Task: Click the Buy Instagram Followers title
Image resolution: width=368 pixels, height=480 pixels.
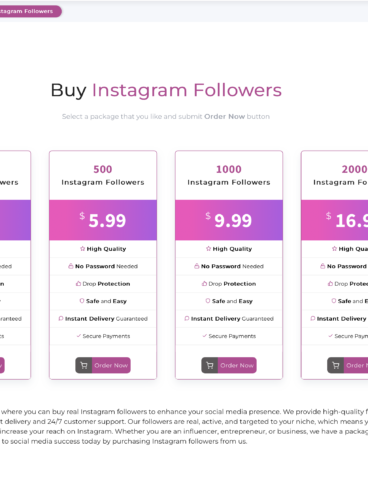Action: click(x=166, y=90)
